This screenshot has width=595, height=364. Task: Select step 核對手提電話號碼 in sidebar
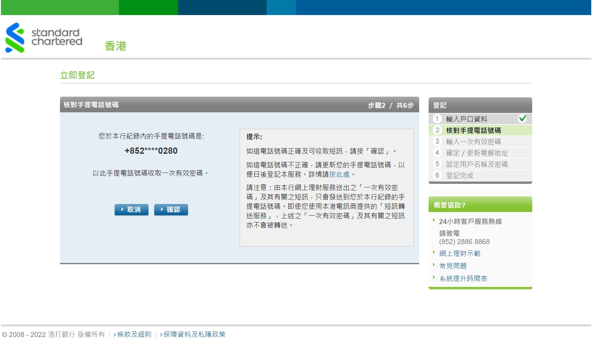[x=473, y=131]
